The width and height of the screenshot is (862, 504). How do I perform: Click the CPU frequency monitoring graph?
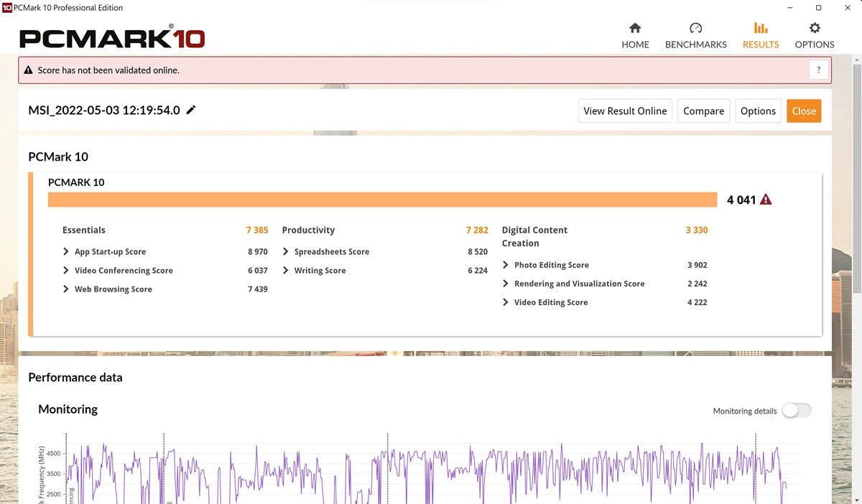(431, 470)
